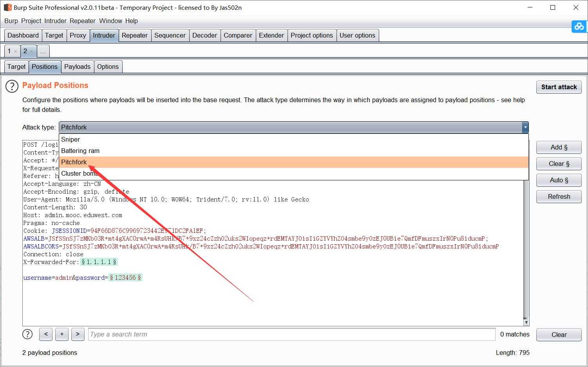The height and width of the screenshot is (367, 588).
Task: Click the Content-Length: 30 line
Action: coord(55,207)
